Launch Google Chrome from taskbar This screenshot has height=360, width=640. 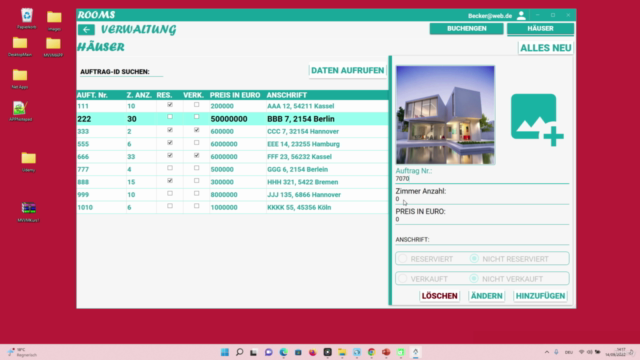click(x=371, y=352)
